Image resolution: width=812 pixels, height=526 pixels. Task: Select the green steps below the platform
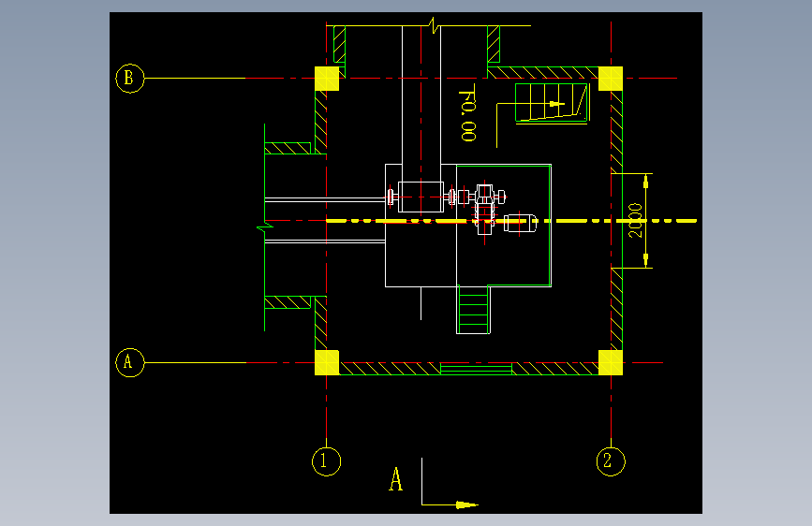473,310
